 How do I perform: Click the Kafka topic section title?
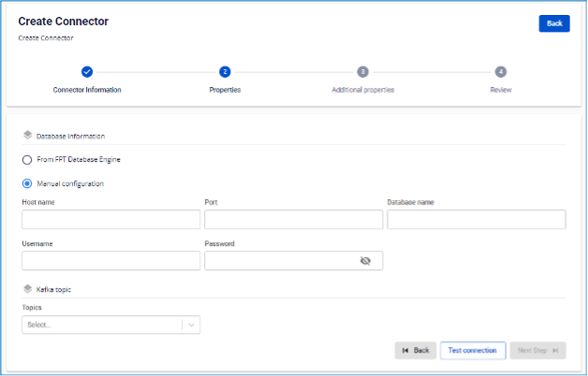pos(53,290)
